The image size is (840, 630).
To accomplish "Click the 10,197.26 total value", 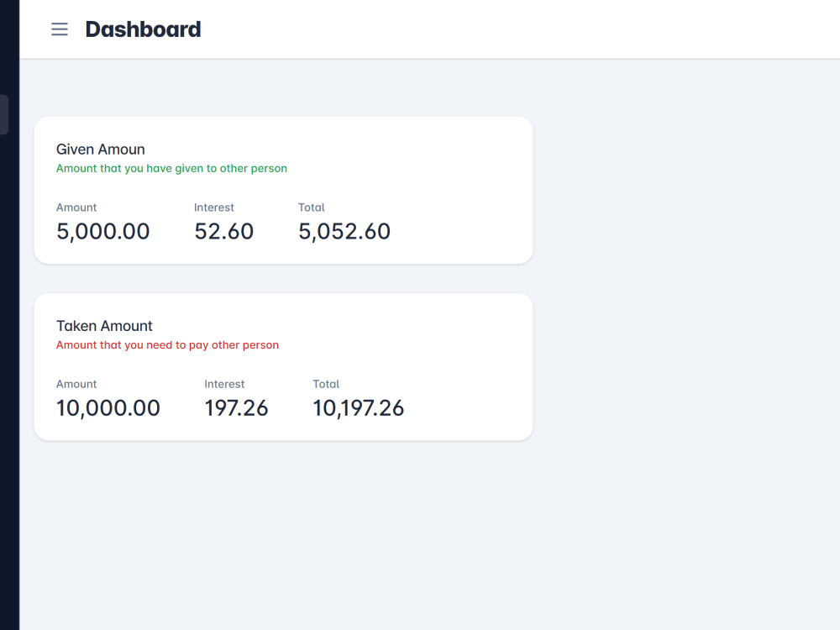I will point(358,407).
